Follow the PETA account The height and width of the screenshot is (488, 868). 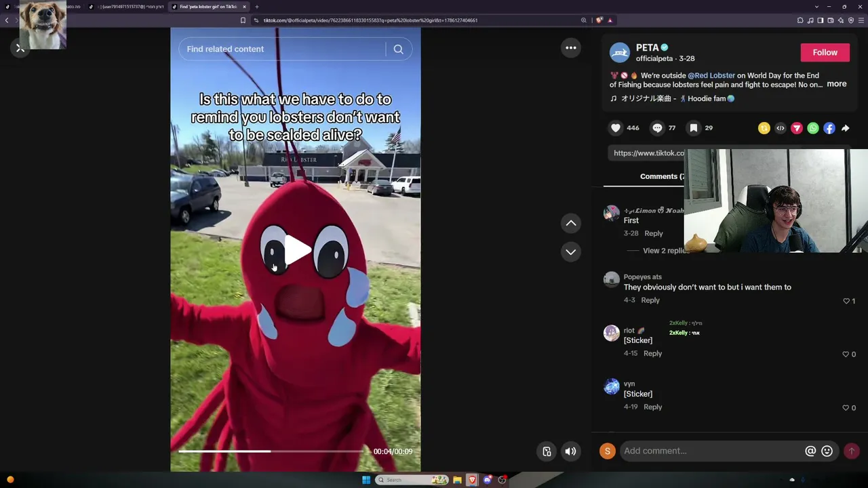pos(825,52)
